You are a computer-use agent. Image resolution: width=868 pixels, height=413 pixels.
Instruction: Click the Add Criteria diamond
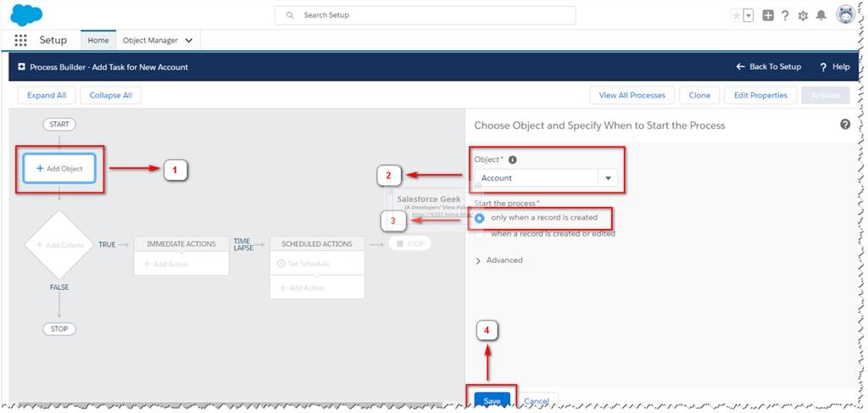[59, 244]
